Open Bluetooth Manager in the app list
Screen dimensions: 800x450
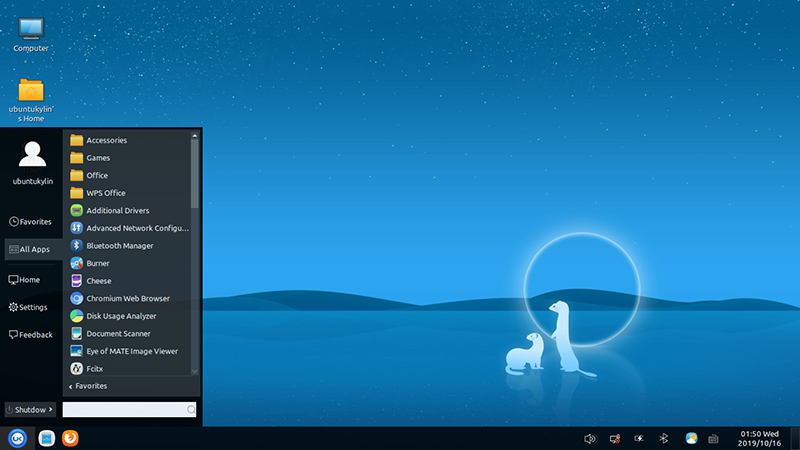pos(119,246)
